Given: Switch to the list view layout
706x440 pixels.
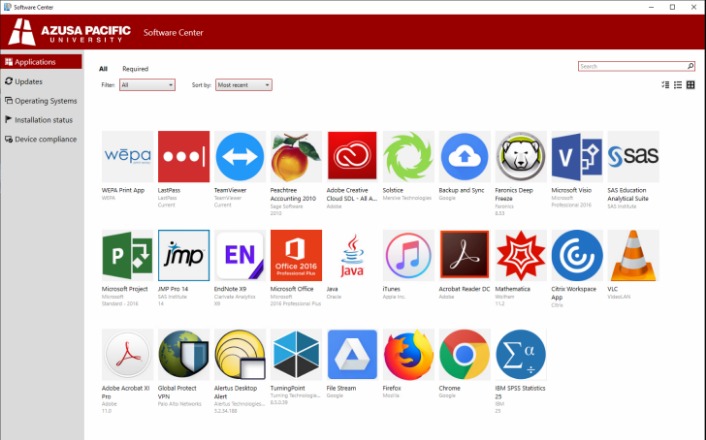Looking at the screenshot, I should tap(678, 85).
